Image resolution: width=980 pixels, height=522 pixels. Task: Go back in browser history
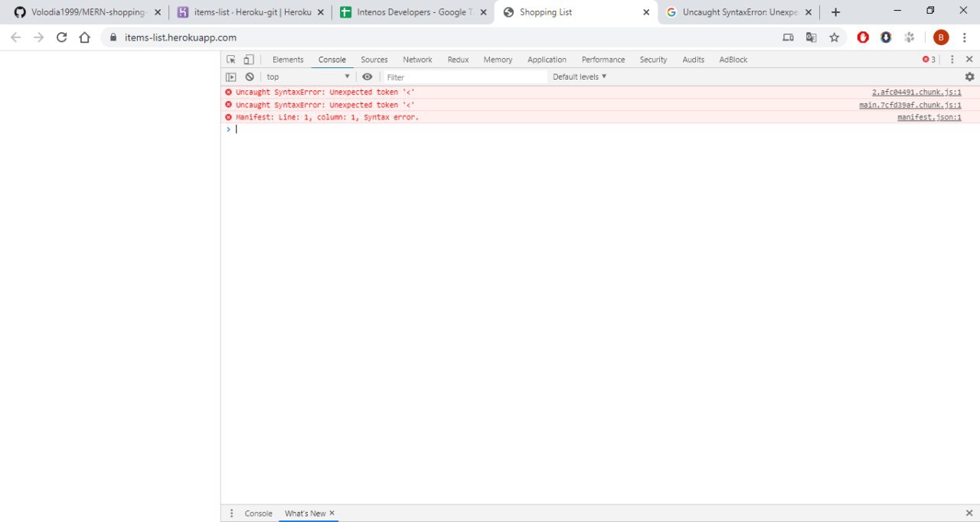(x=16, y=38)
